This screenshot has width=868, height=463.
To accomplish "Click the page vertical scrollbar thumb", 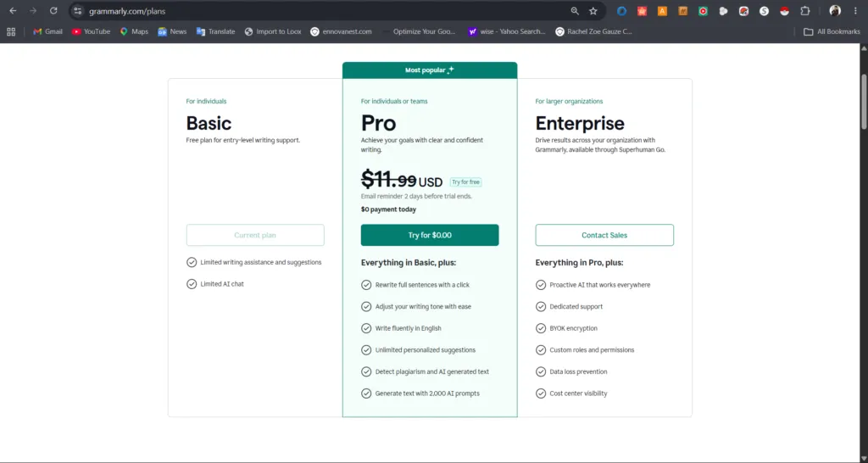I will pos(864,103).
